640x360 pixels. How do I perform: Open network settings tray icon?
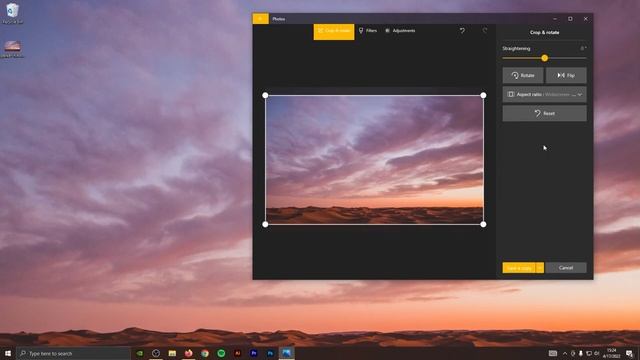click(x=589, y=353)
